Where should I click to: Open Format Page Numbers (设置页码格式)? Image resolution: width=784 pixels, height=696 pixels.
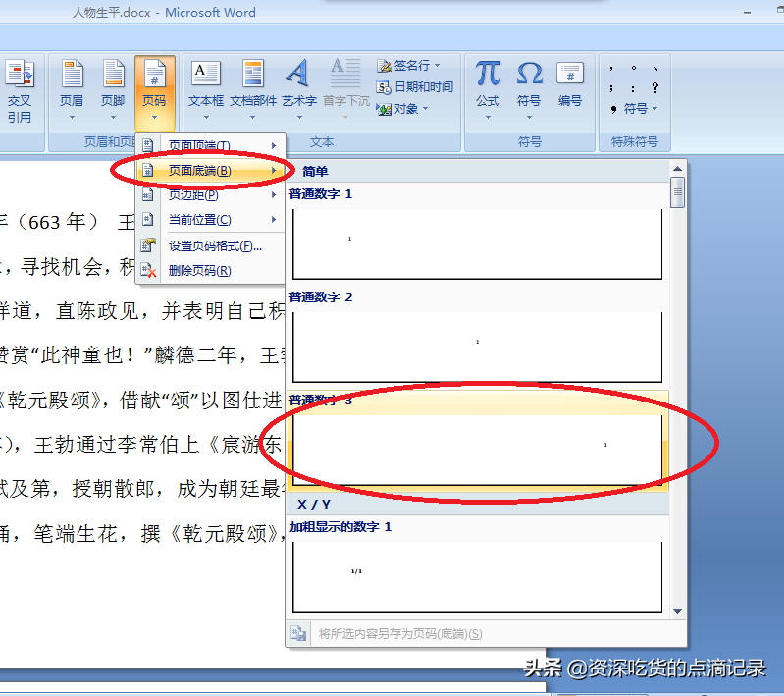click(x=211, y=245)
